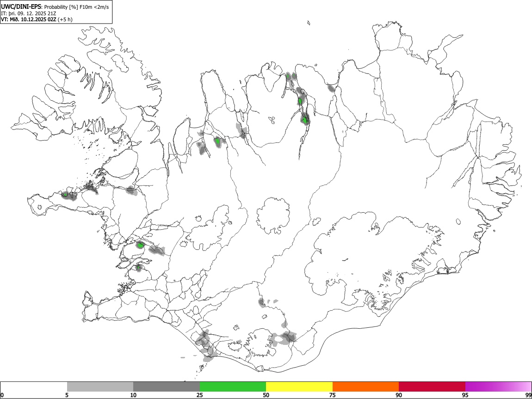Click the 'Probability [%] F10m <2m/s' label
532x399 pixels.
pyautogui.click(x=76, y=7)
